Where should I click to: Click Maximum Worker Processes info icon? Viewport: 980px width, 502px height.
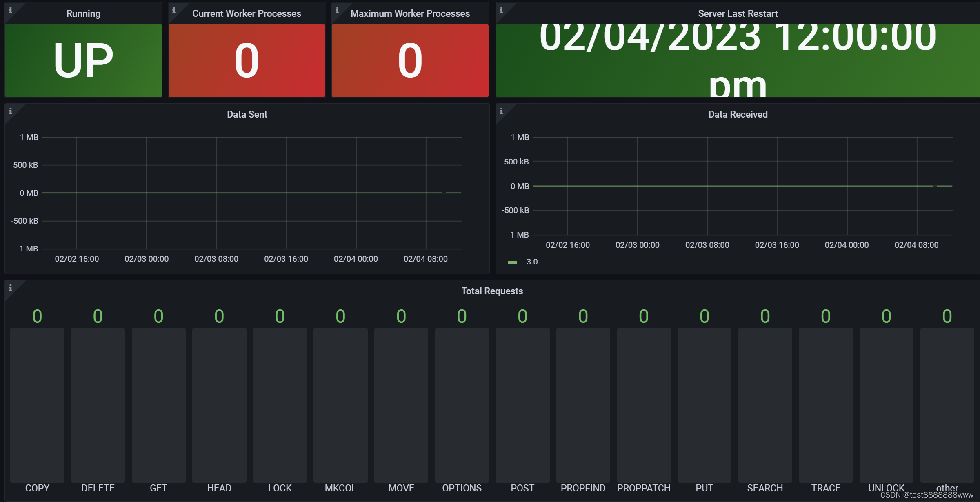tap(337, 11)
